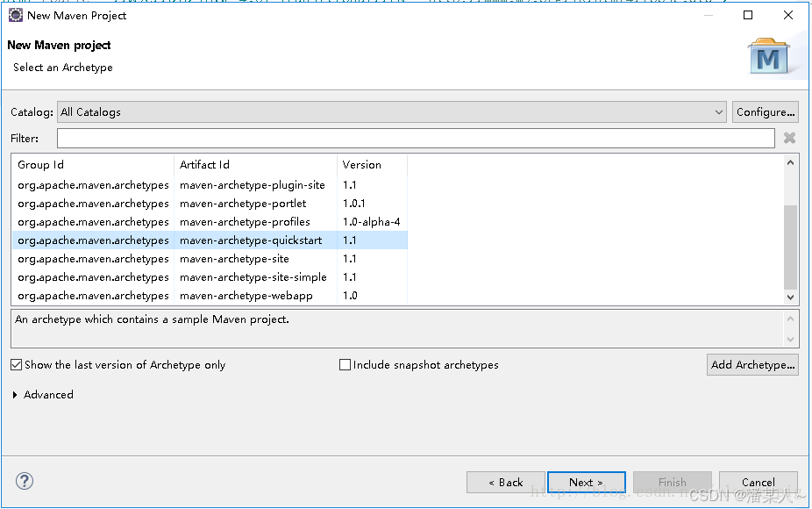Click the Eclipse icon in the title bar
The image size is (812, 509).
[16, 15]
